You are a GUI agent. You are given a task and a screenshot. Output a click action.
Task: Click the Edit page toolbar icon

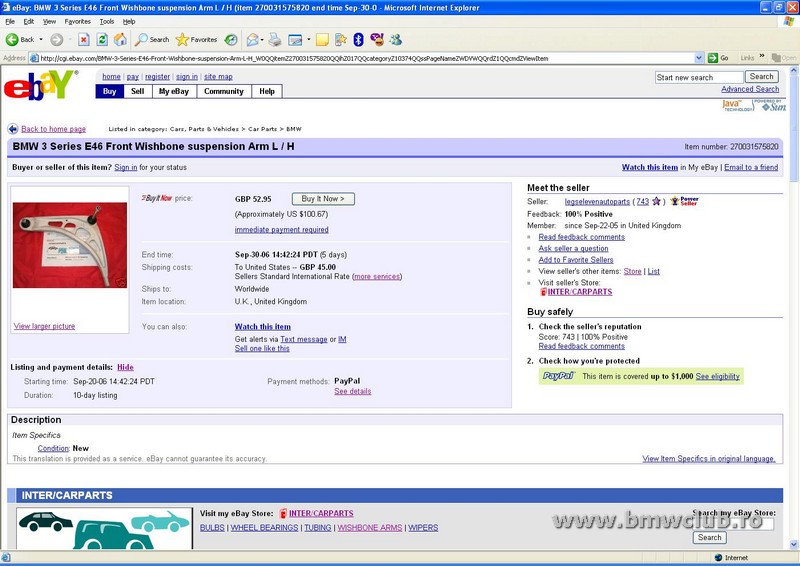[295, 39]
